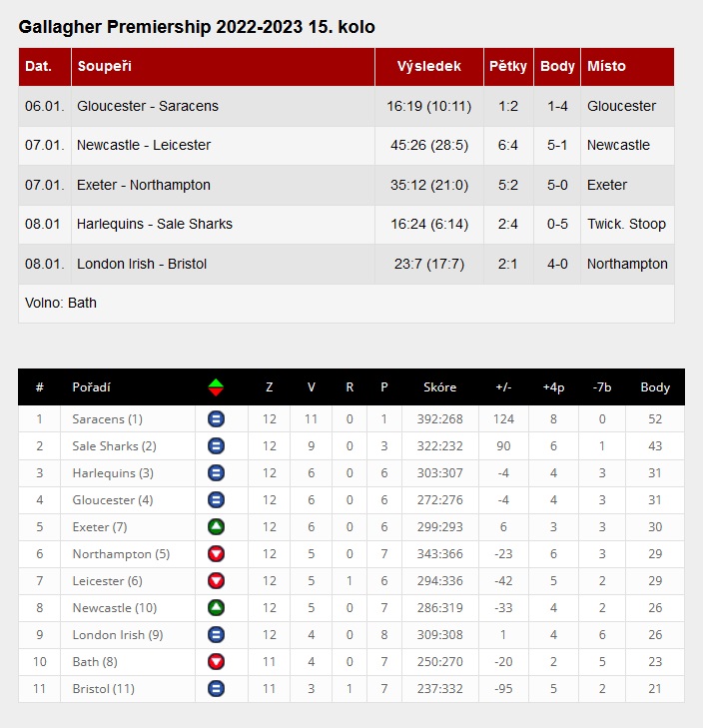Screen dimensions: 703x728
Task: Sort standings by the Body column header
Action: [x=655, y=387]
